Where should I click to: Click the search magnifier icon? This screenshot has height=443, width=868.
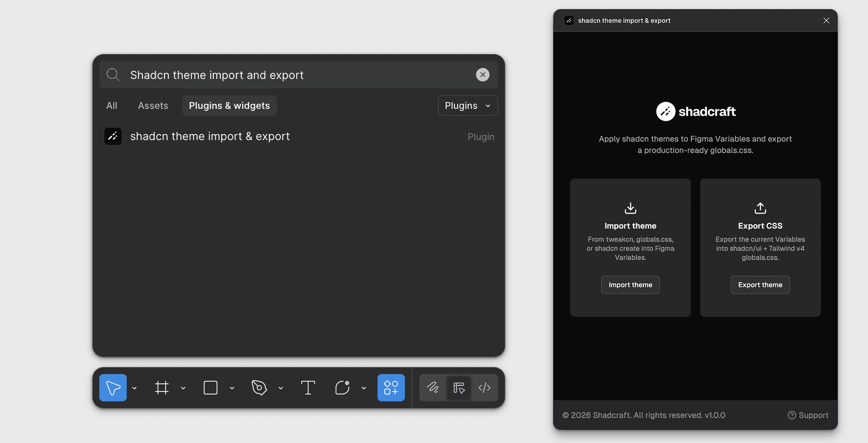click(113, 75)
